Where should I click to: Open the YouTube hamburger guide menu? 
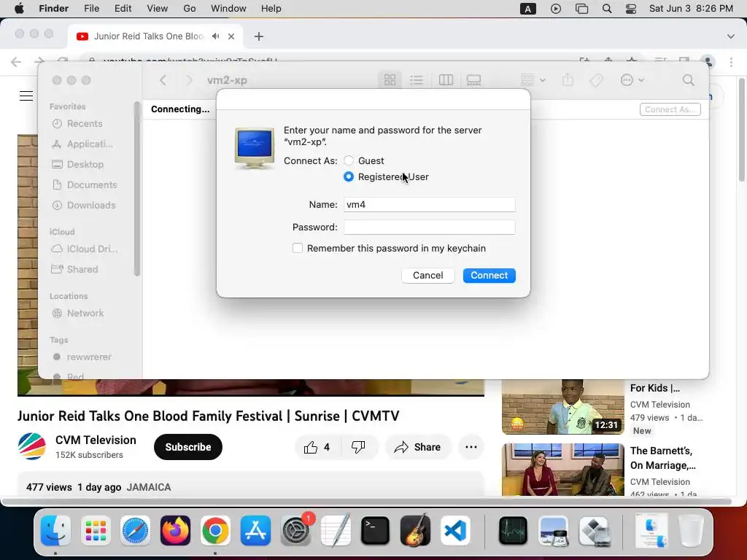click(x=26, y=96)
